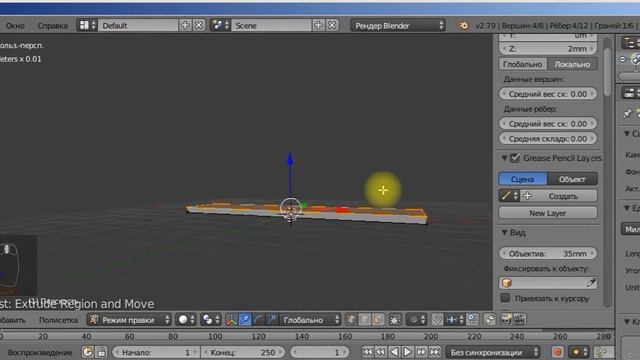Open the proportional editing dropdown

[416, 320]
